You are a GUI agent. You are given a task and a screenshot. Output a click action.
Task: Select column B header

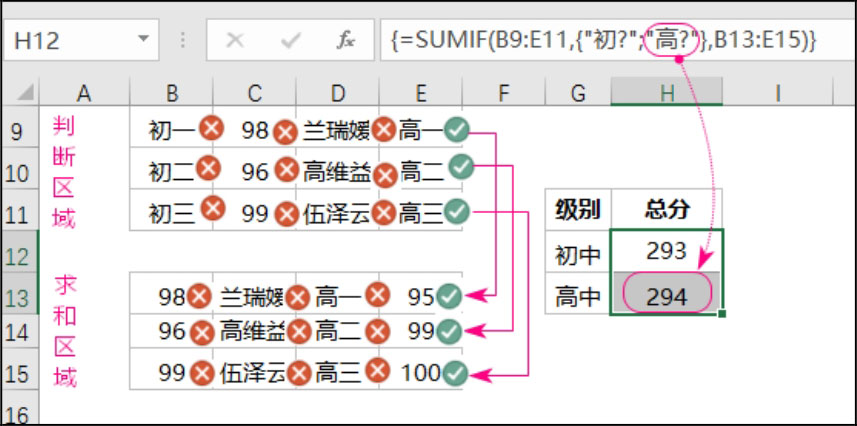point(172,93)
